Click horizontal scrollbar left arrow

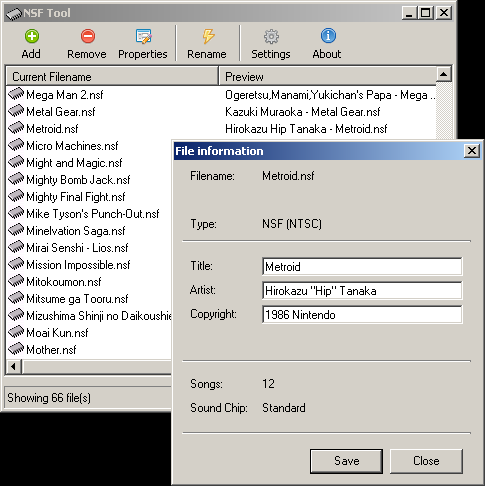pyautogui.click(x=14, y=367)
